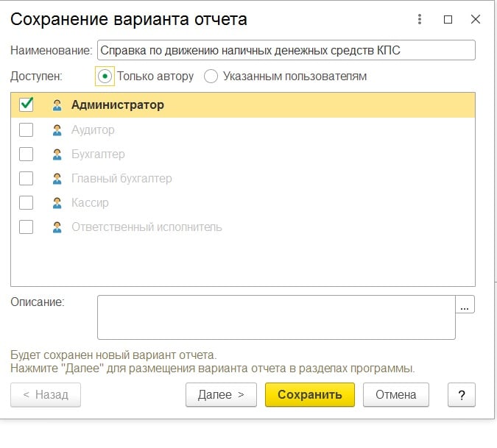Cancel the dialog with Отмена

(396, 394)
